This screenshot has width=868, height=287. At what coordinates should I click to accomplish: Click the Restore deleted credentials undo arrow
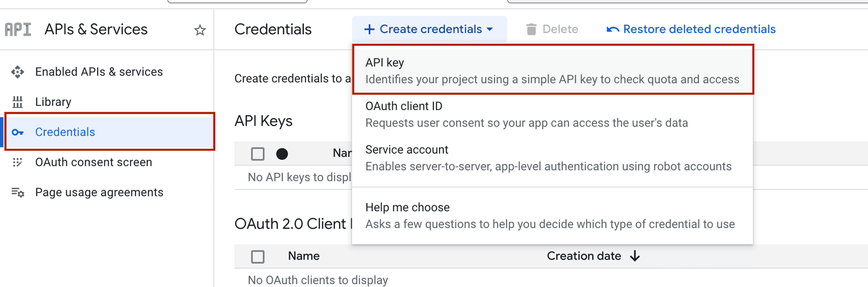click(613, 29)
